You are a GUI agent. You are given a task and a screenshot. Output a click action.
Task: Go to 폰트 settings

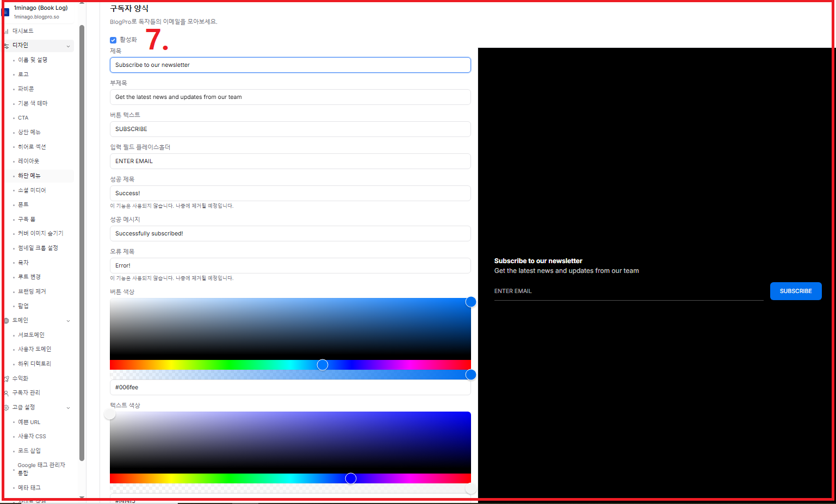point(23,204)
